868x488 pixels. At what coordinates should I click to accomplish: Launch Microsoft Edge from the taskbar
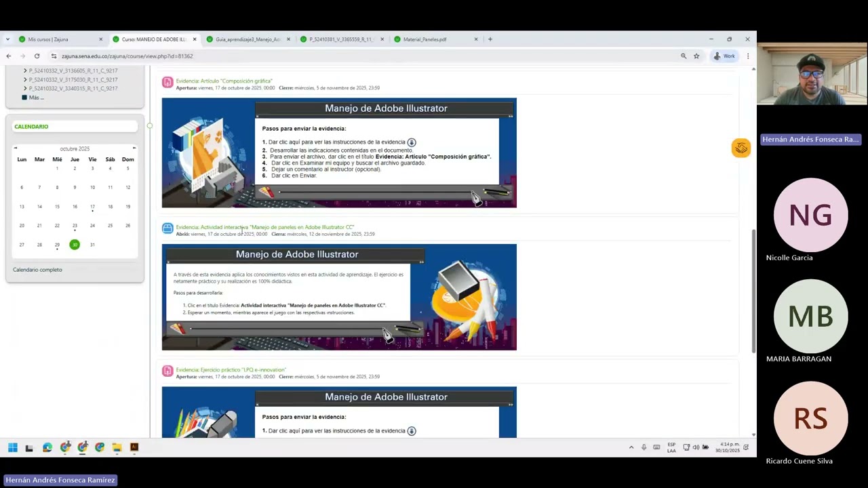(x=47, y=447)
